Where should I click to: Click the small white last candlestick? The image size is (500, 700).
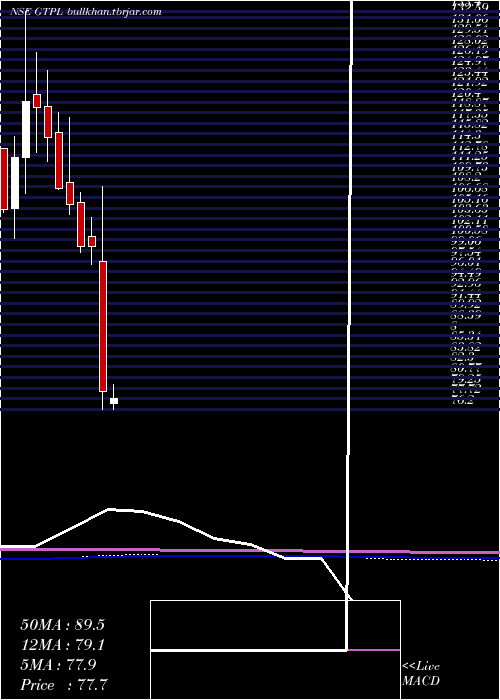click(114, 401)
